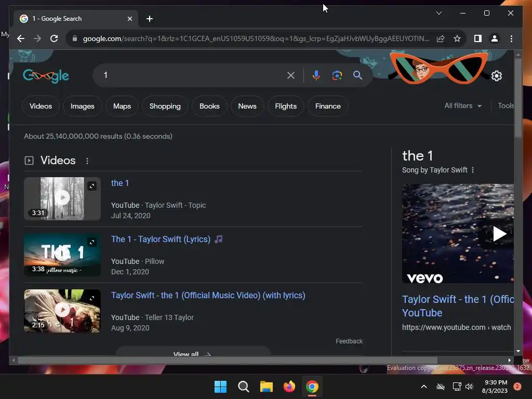Bookmark this tab with the star icon

pos(457,38)
